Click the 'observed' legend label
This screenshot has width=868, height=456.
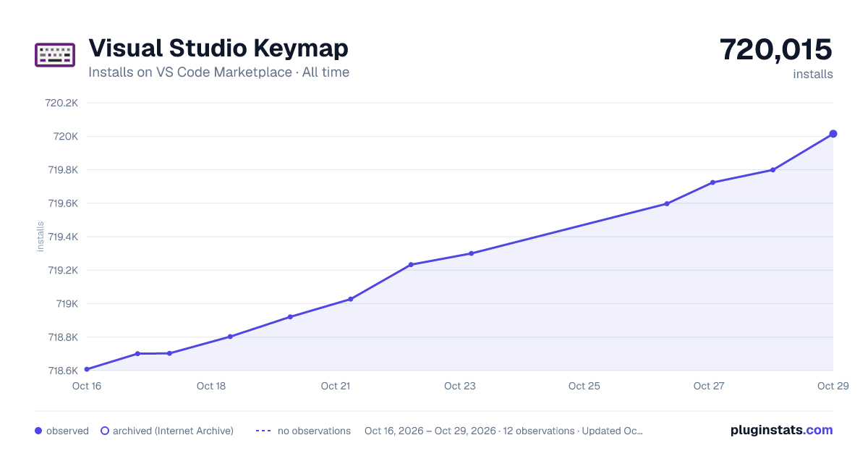(x=67, y=431)
